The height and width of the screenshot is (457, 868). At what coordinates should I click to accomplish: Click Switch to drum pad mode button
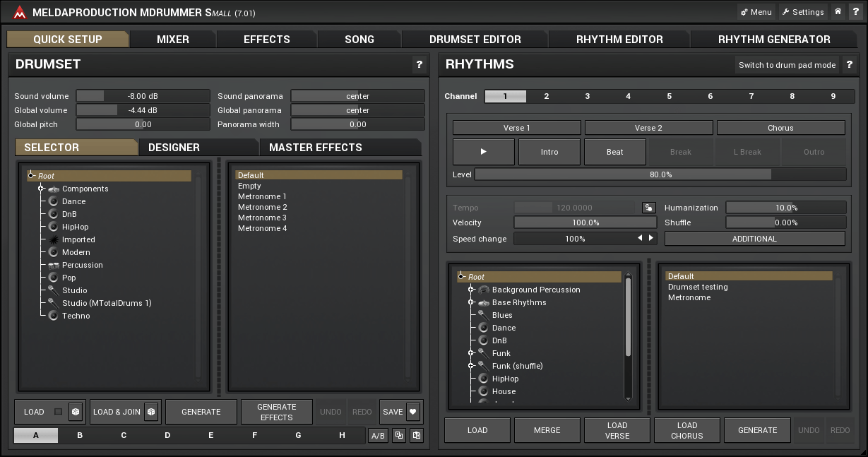(787, 65)
